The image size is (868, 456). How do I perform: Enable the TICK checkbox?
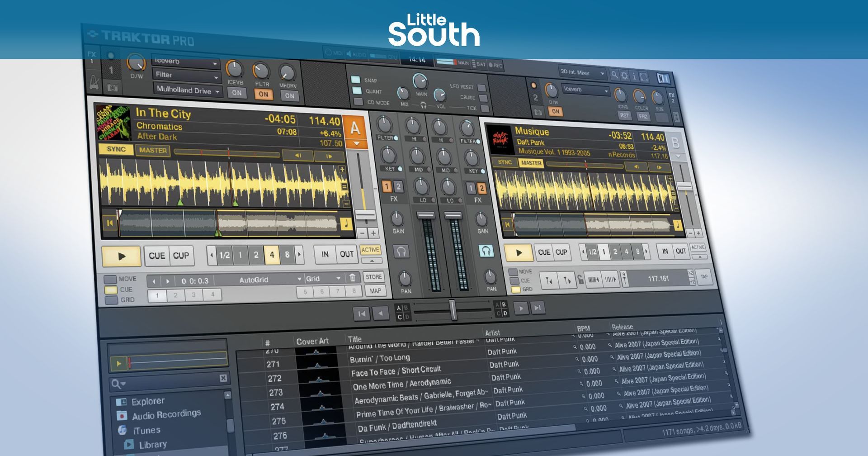click(485, 109)
